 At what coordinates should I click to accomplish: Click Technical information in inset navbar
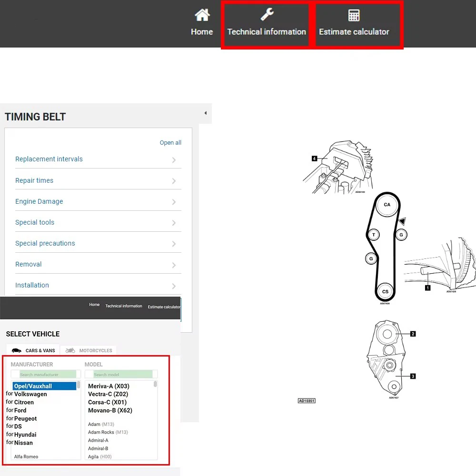[x=124, y=306]
